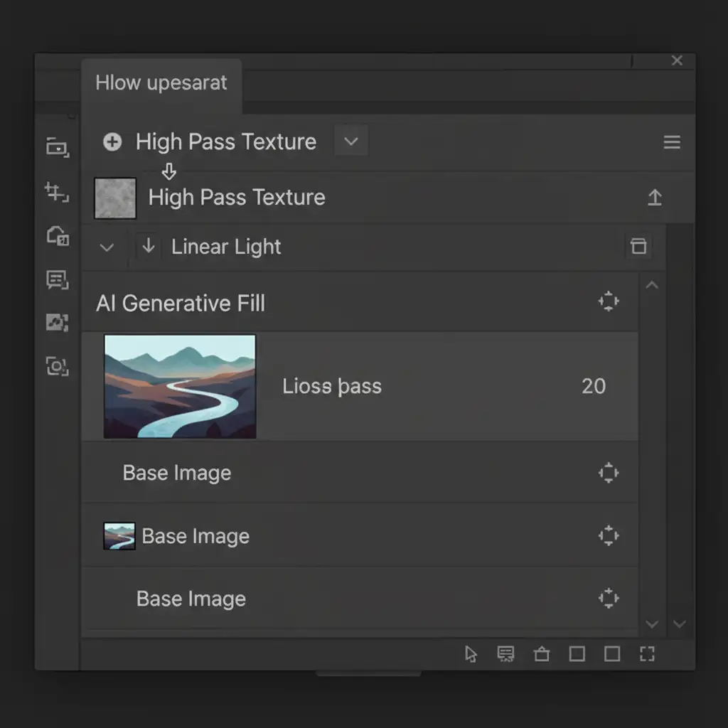Click the Linear Light blend mode label
This screenshot has height=728, width=728.
tap(226, 247)
